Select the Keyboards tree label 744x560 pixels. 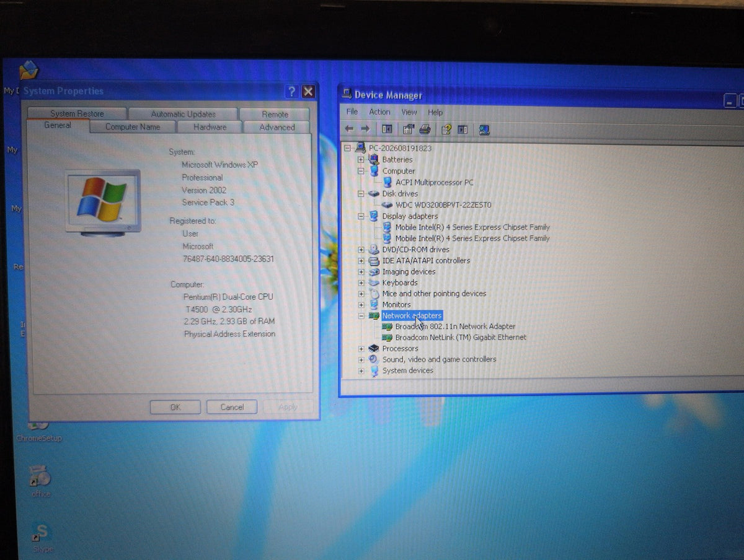tap(400, 282)
